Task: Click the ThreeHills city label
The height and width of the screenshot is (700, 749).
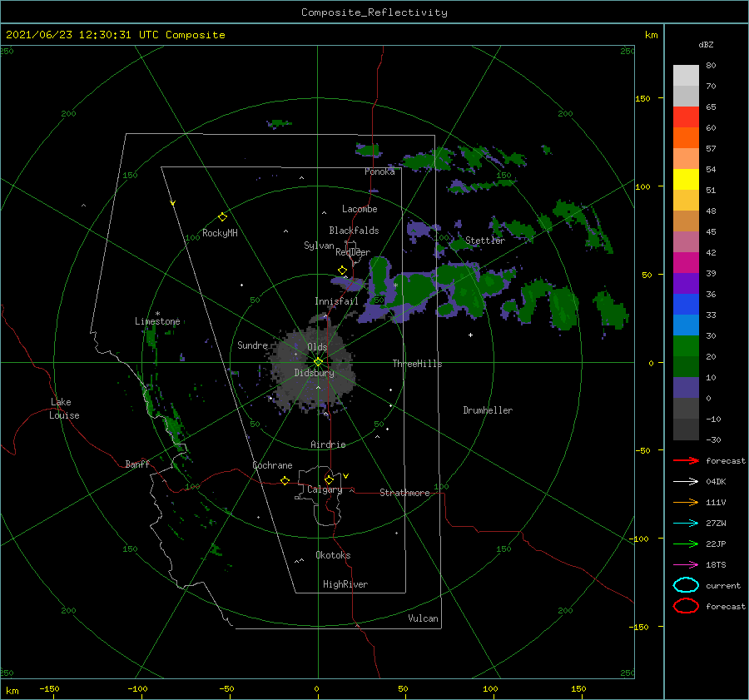Action: (418, 364)
